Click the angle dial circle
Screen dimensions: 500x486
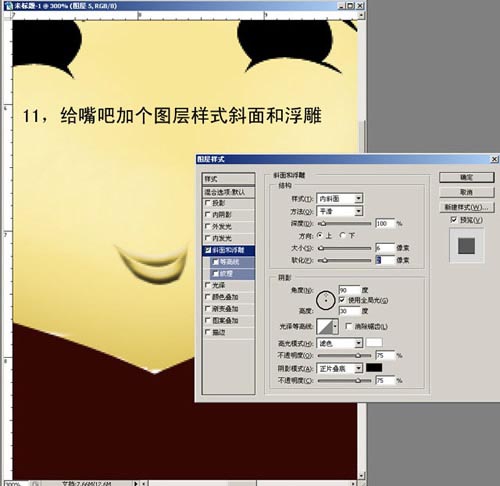coord(325,300)
